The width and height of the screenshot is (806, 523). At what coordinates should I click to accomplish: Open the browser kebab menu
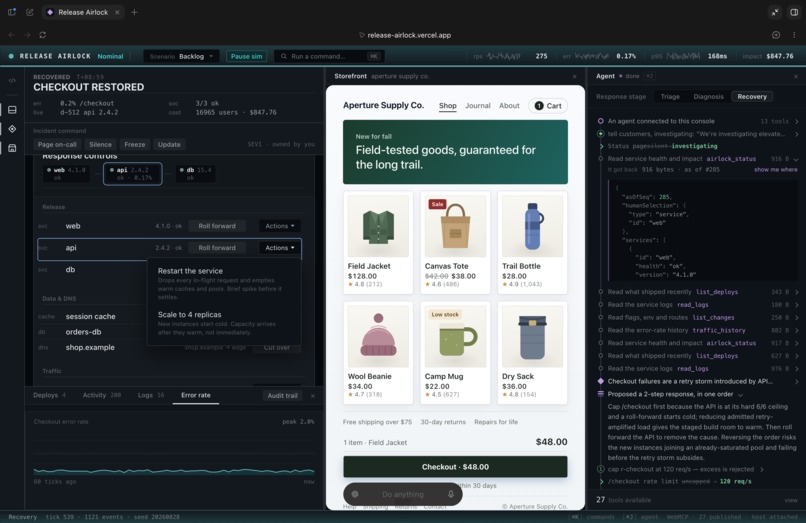pyautogui.click(x=794, y=35)
